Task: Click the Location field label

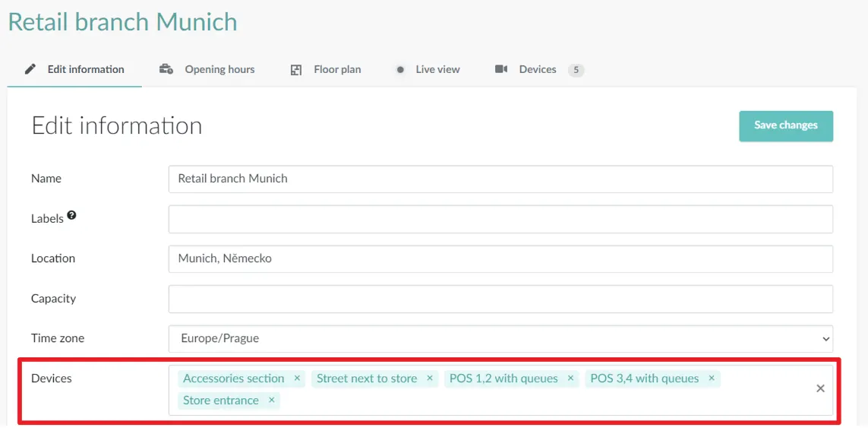Action: [x=53, y=258]
